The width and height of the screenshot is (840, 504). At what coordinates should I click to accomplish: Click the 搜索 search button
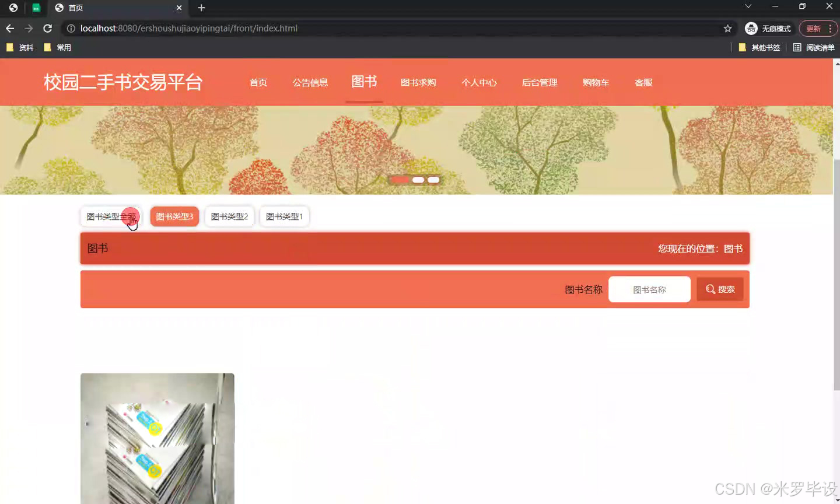coord(720,289)
